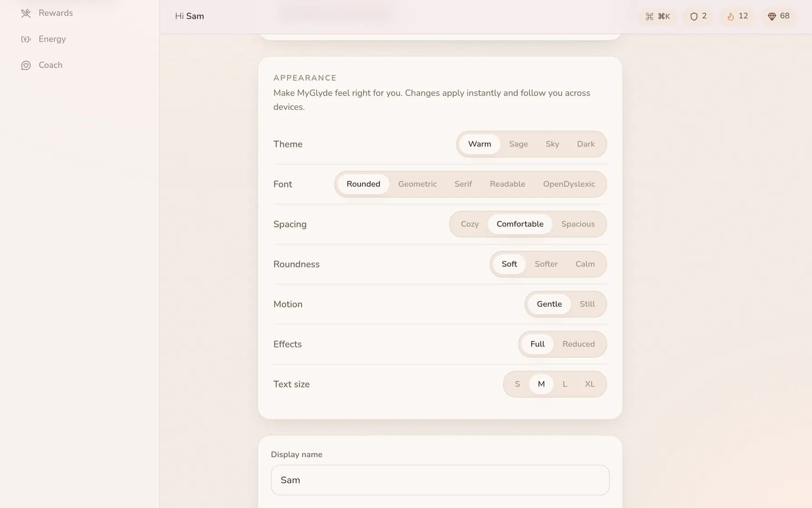Select Comfortable spacing
The width and height of the screenshot is (812, 508).
pyautogui.click(x=520, y=224)
